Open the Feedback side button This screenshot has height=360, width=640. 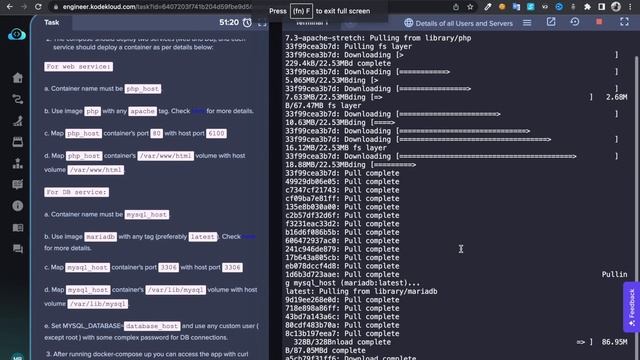coord(631,307)
